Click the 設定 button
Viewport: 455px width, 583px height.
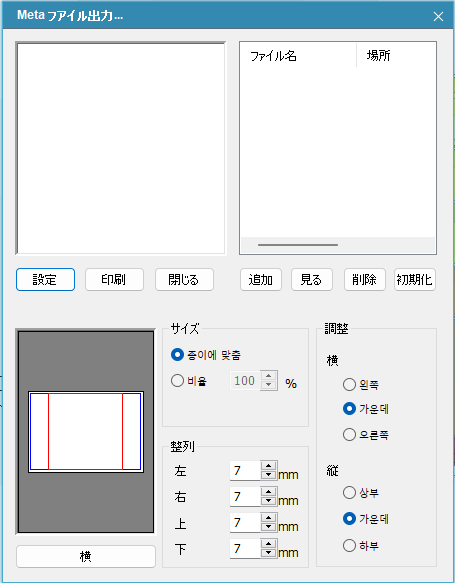[45, 280]
